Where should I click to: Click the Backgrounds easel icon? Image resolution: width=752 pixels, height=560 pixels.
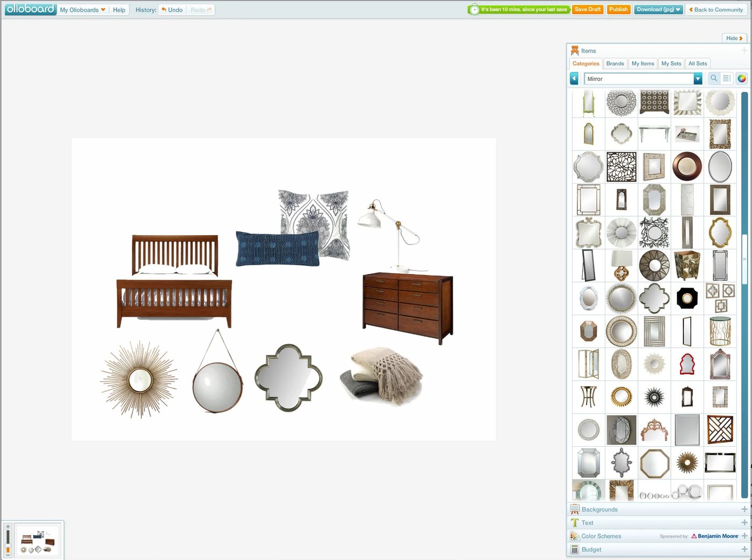click(575, 509)
